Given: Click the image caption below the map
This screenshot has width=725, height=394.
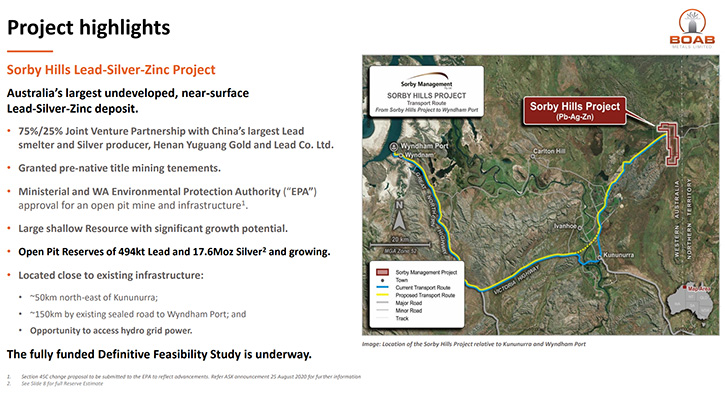Looking at the screenshot, I should click(473, 344).
